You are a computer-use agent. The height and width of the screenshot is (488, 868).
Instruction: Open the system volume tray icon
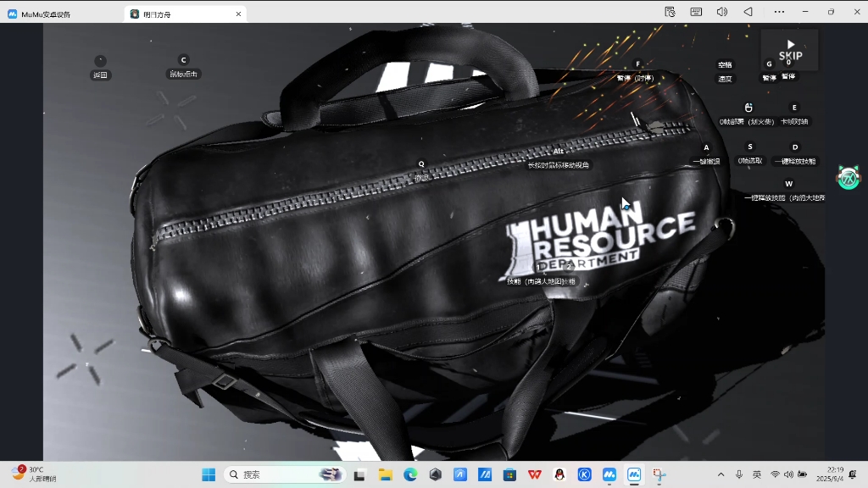pos(789,474)
